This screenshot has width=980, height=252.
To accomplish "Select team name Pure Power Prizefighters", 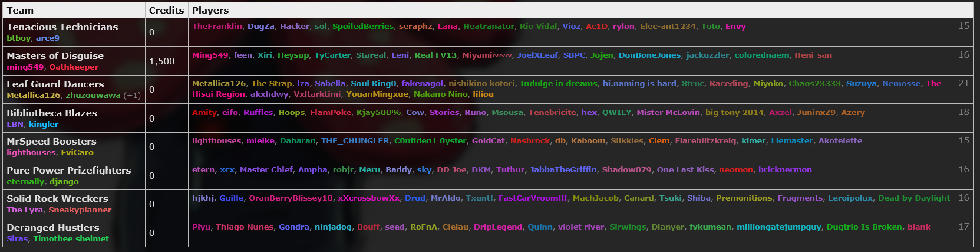I will click(69, 170).
